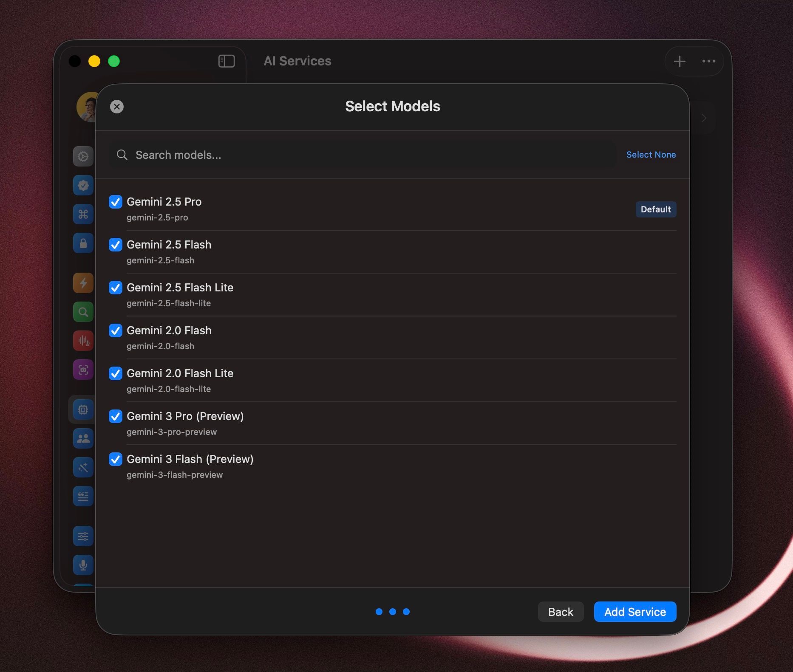Uncheck the Gemini 3 Pro (Preview) checkbox

tap(116, 416)
